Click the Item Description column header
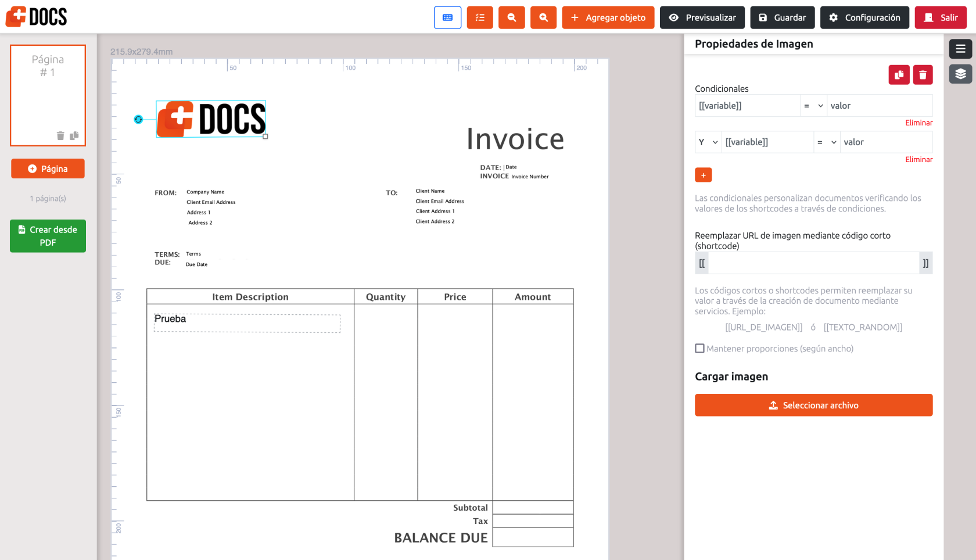Viewport: 976px width, 560px height. 250,297
